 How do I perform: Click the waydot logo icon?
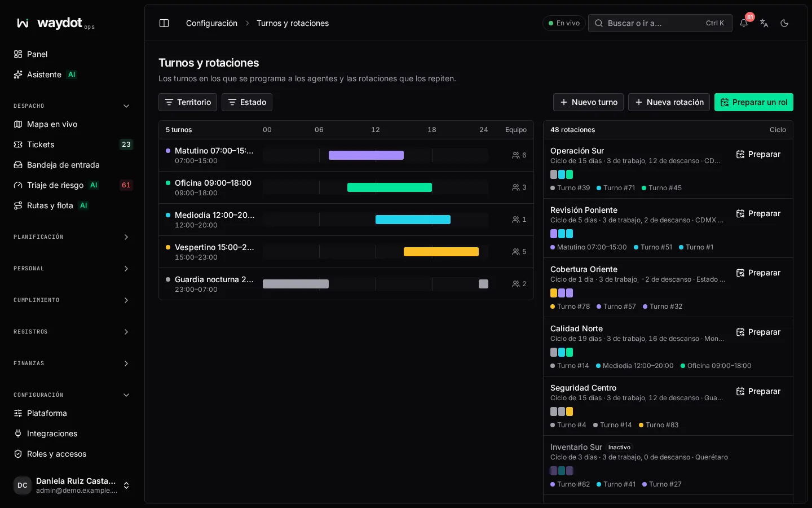coord(23,23)
